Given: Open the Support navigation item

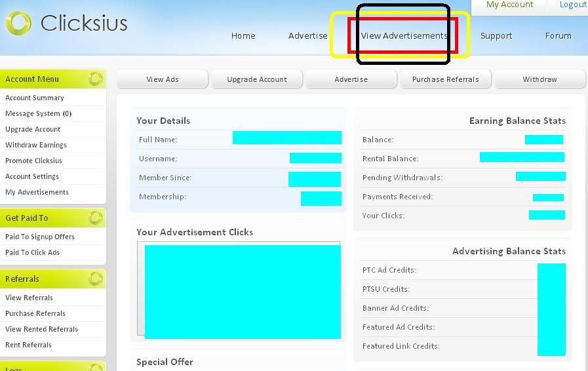Looking at the screenshot, I should point(496,36).
